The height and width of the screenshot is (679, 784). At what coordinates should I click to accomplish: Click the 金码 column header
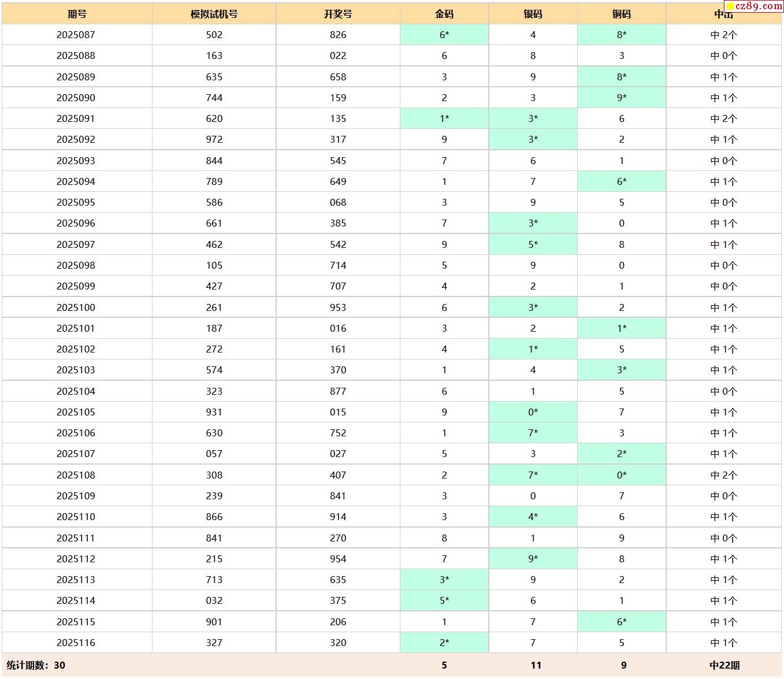(x=444, y=14)
